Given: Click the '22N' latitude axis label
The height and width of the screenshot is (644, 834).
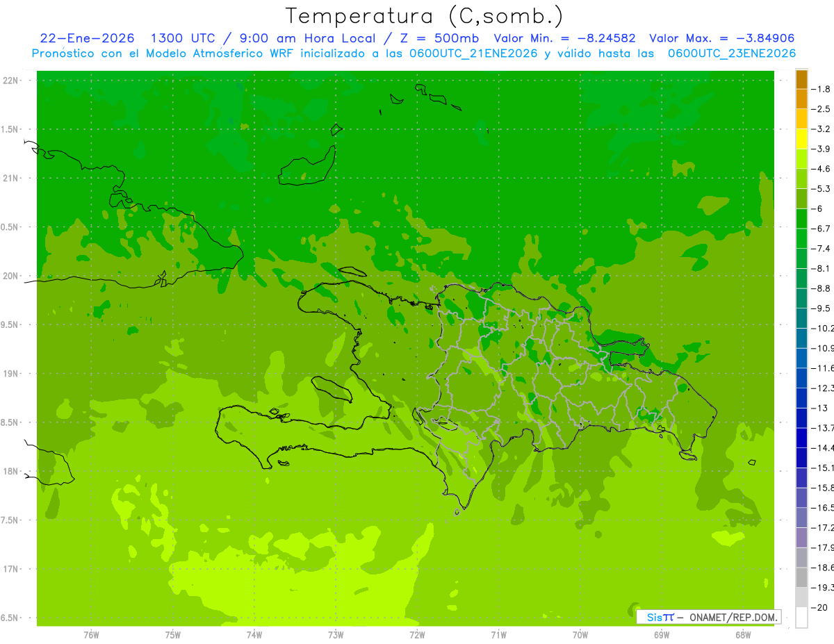Looking at the screenshot, I should point(11,81).
